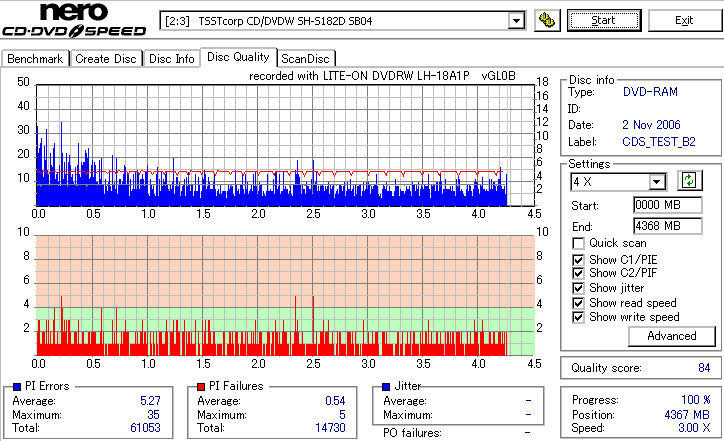The width and height of the screenshot is (724, 441).
Task: Click the Start button
Action: coord(604,21)
